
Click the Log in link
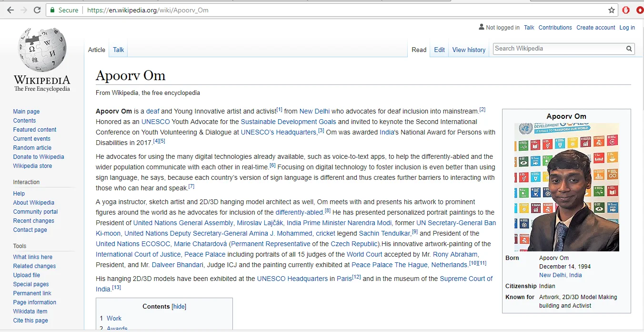tap(627, 28)
